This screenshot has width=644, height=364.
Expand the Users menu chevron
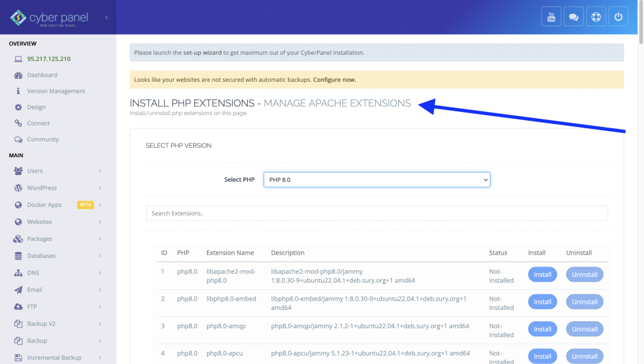(100, 171)
